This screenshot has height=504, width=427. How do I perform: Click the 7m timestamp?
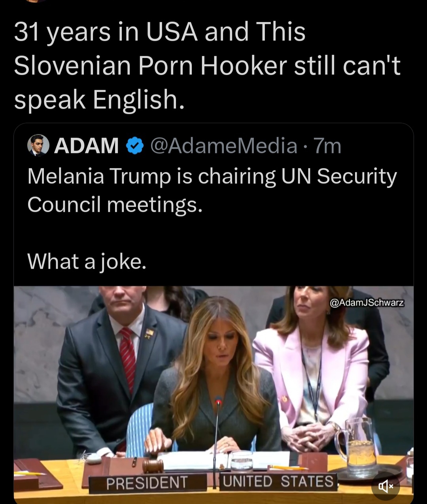pyautogui.click(x=327, y=146)
